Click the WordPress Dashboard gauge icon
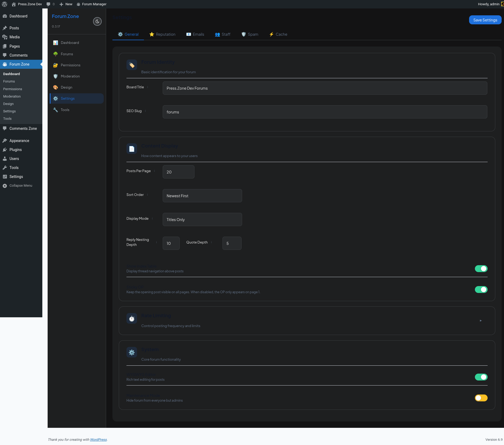This screenshot has height=445, width=504. (5, 16)
